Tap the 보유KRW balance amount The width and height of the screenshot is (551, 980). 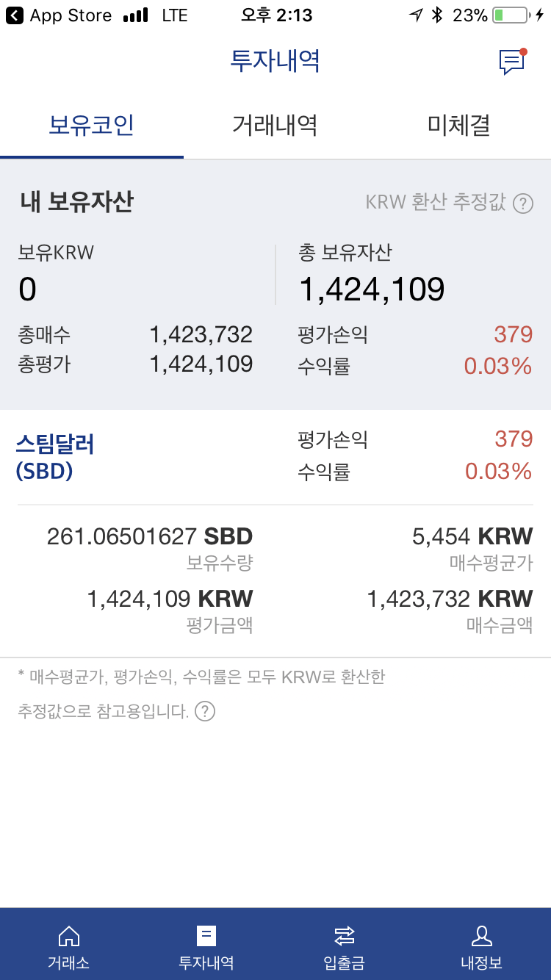tap(27, 289)
